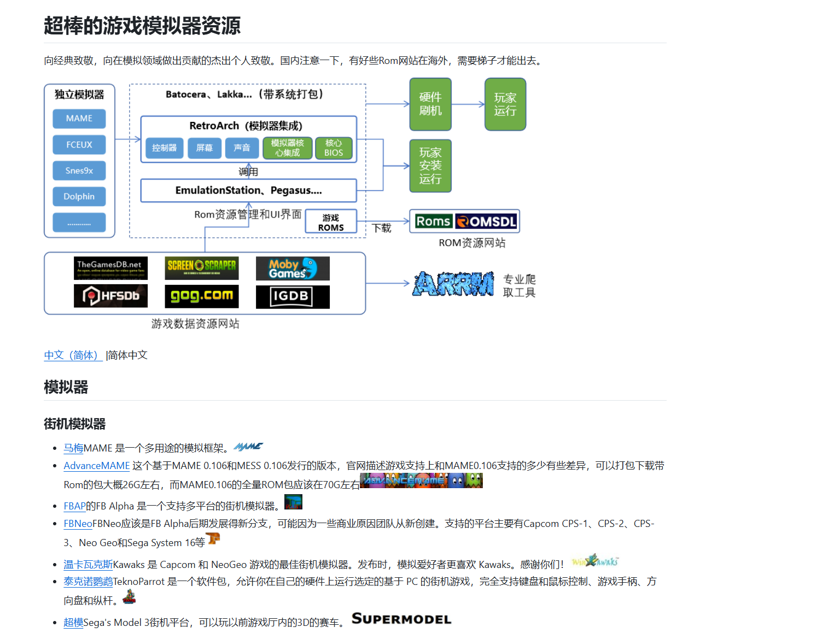The width and height of the screenshot is (840, 633).
Task: Click the MobyGames logo
Action: tap(293, 268)
